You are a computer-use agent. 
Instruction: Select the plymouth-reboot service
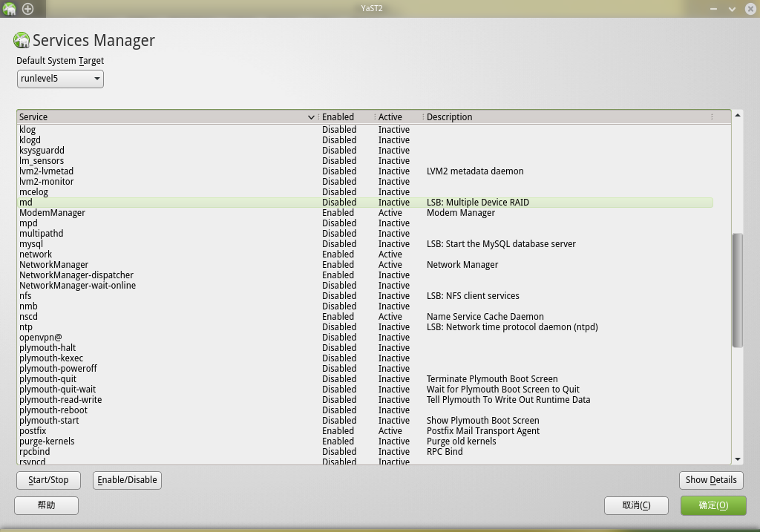(x=365, y=411)
